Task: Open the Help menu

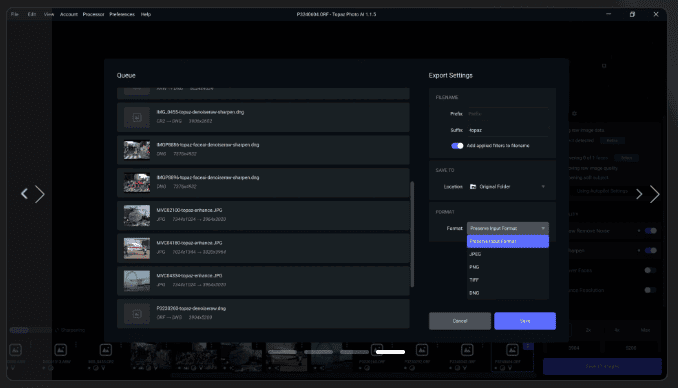Action: (146, 14)
